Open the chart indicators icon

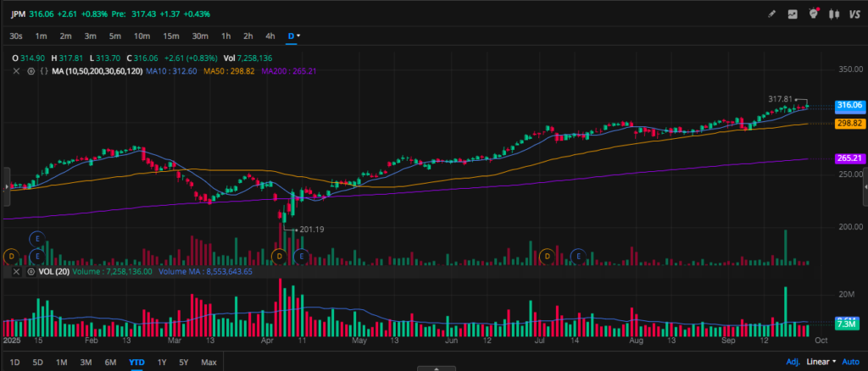click(x=793, y=14)
